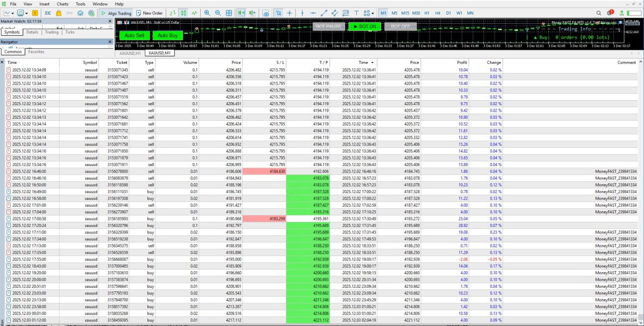Screen dimensions: 644x326
Task: Open the Charts menu
Action: pyautogui.click(x=62, y=4)
